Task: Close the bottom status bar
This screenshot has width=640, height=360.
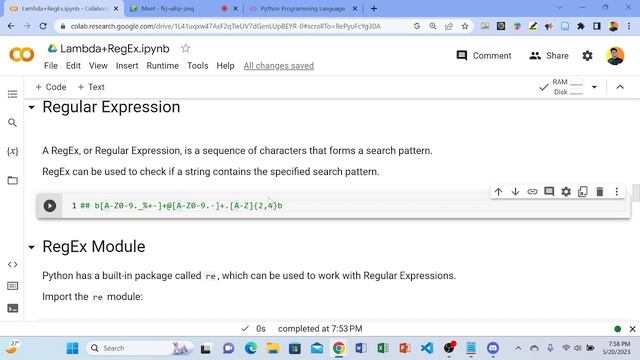Action: (x=633, y=329)
